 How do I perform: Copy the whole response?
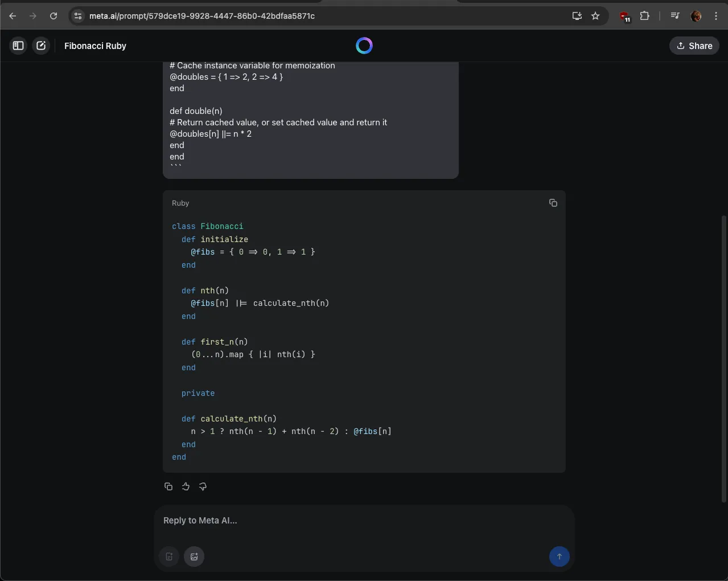point(168,486)
